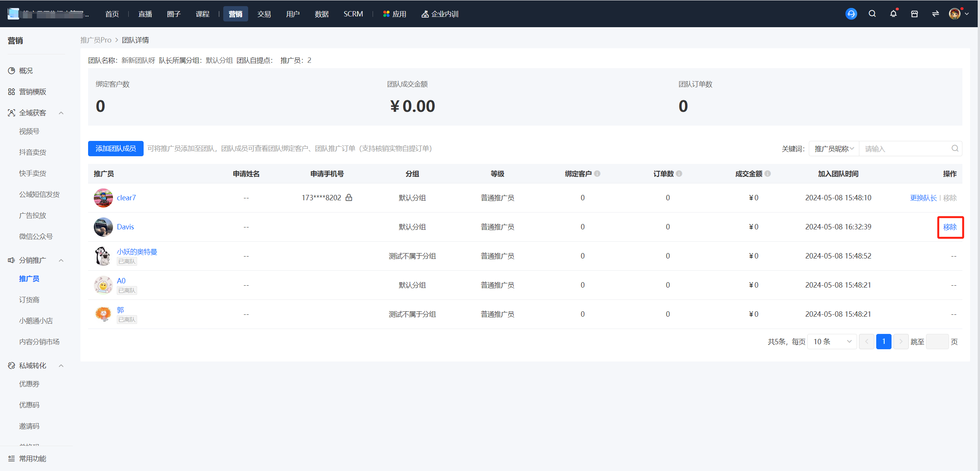Open 订货商 in sidebar
Screen dimensions: 980x471
[29, 299]
